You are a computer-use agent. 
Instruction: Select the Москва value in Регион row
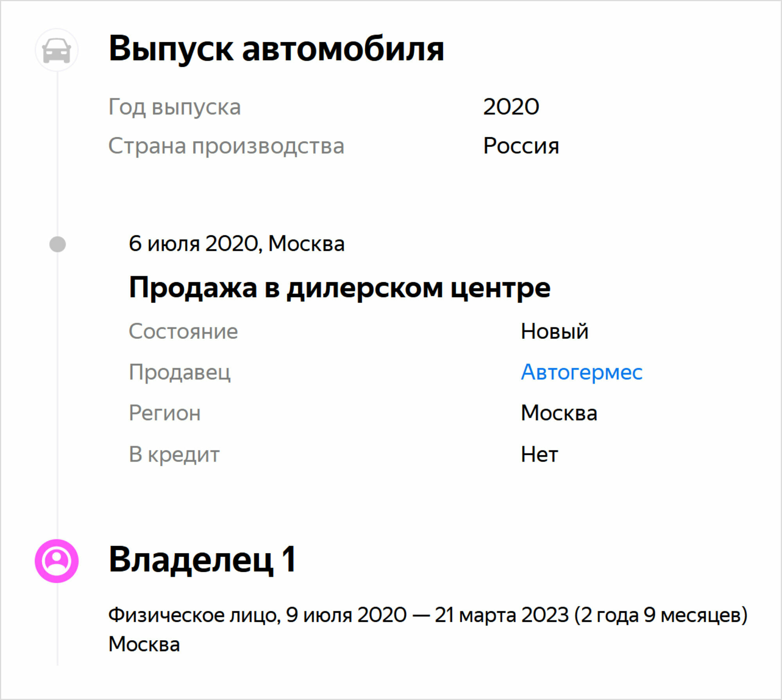pyautogui.click(x=559, y=413)
